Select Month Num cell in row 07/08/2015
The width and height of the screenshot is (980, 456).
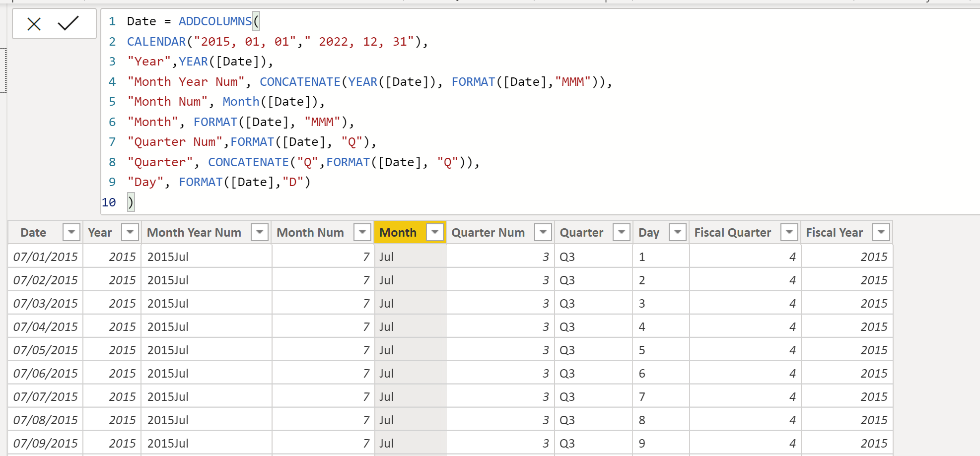pos(323,420)
